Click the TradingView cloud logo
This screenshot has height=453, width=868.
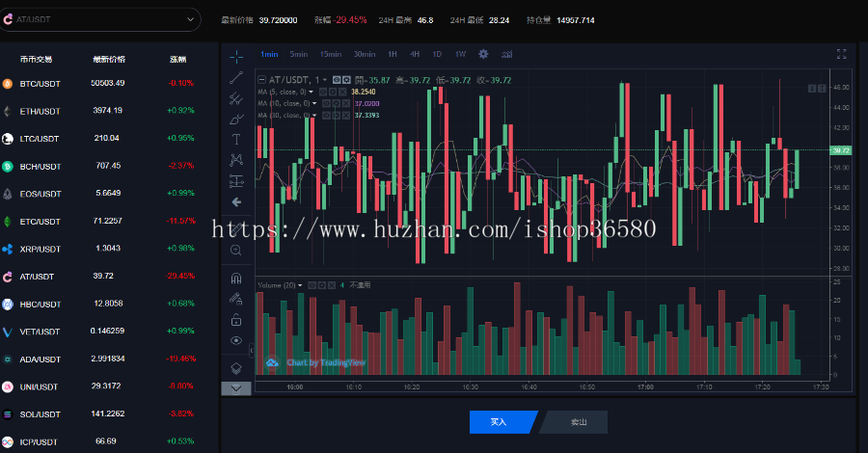272,362
